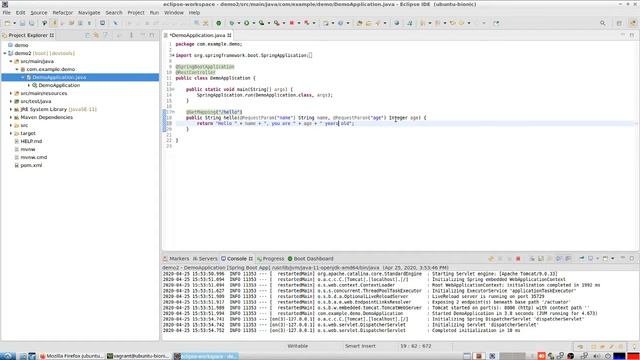Click the Open Perspective icon
640x360 pixels.
[x=619, y=23]
